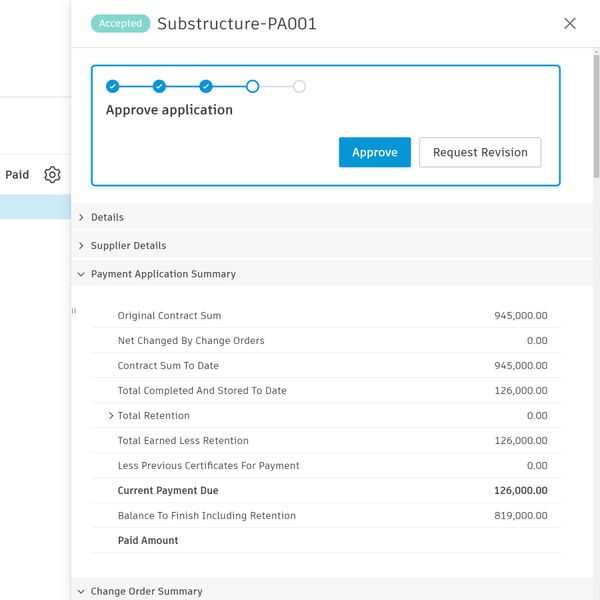Click the third completed workflow step

click(x=206, y=86)
